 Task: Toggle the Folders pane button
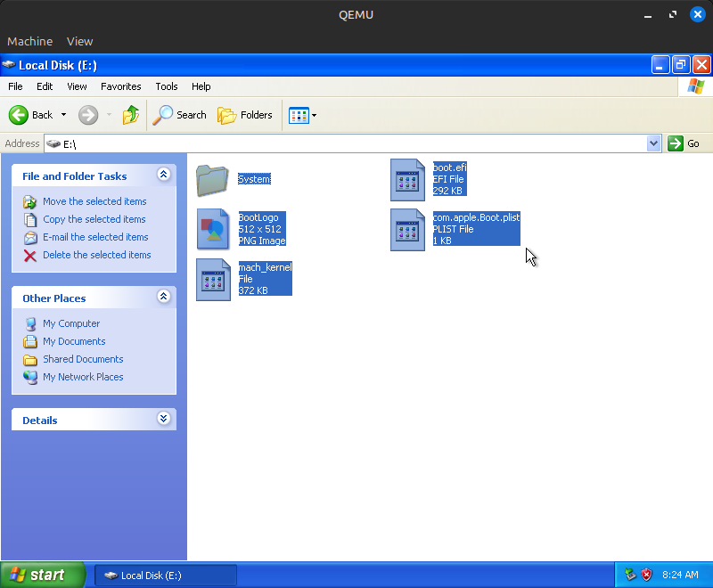coord(244,115)
